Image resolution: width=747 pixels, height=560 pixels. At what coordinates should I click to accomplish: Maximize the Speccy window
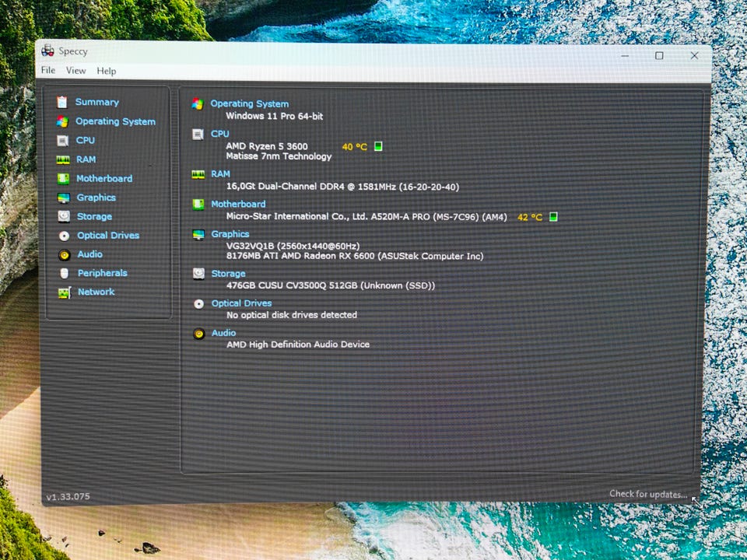click(659, 55)
